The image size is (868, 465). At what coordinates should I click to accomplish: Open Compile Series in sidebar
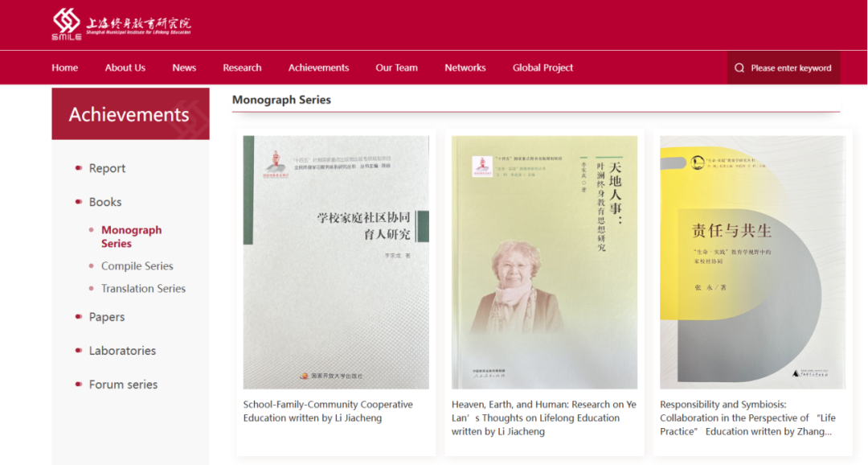pyautogui.click(x=137, y=266)
